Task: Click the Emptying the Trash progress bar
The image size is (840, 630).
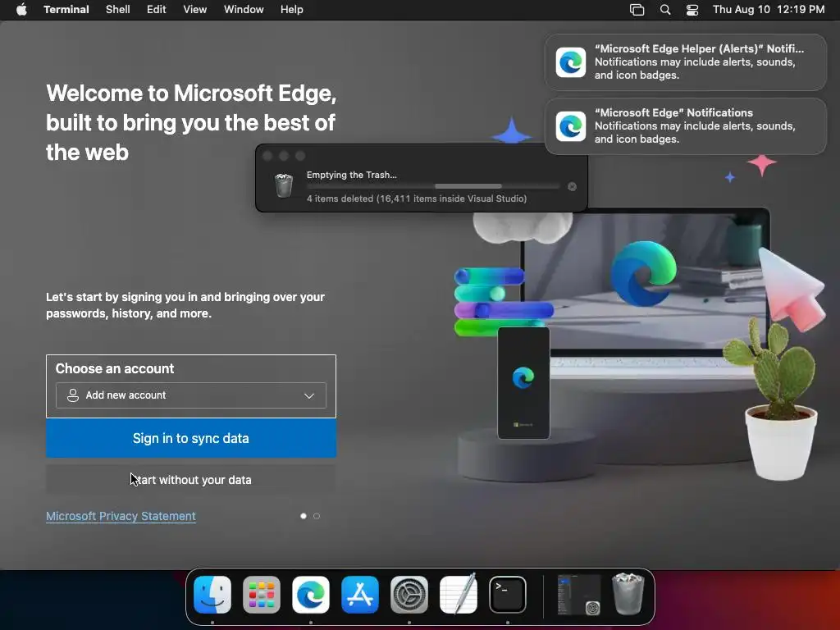Action: [433, 186]
